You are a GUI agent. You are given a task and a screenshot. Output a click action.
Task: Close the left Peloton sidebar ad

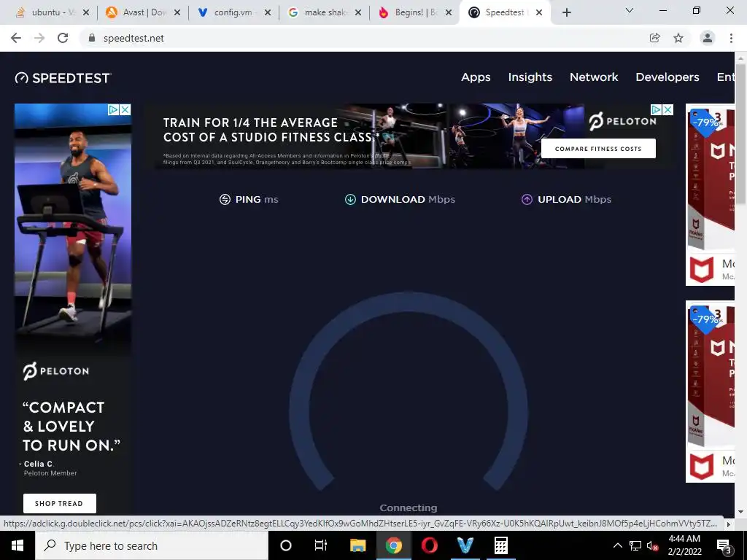[125, 110]
